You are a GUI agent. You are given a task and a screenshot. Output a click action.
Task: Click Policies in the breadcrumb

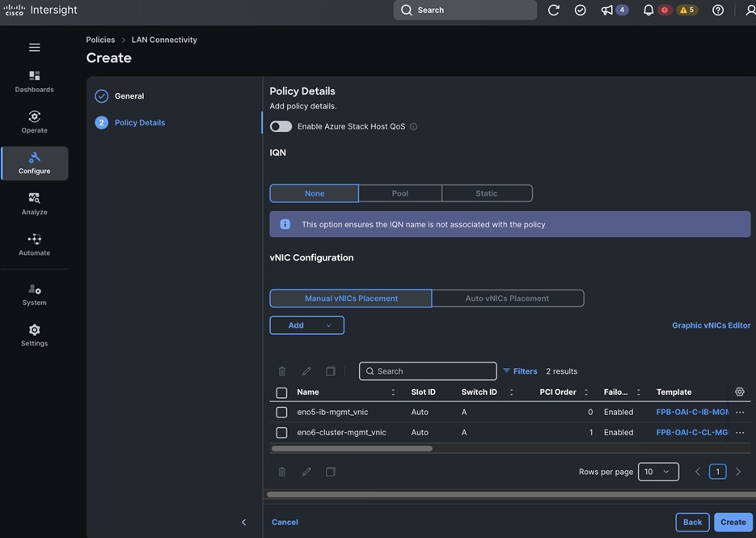(x=100, y=40)
